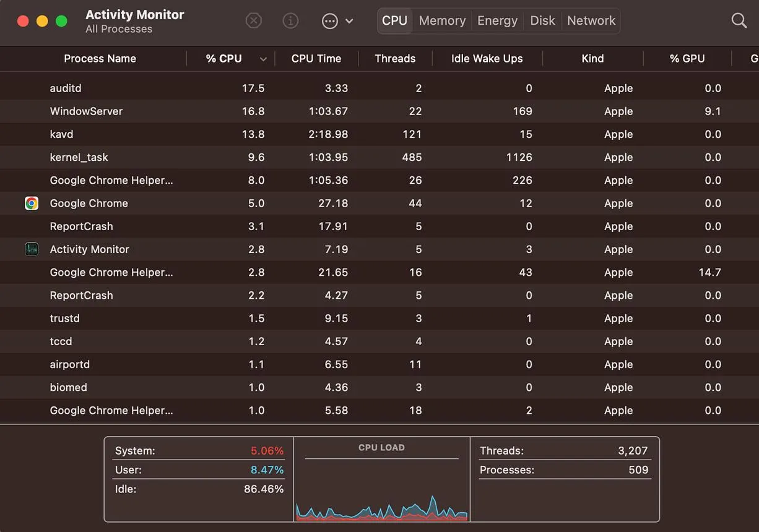This screenshot has height=532, width=759.
Task: Click kernel_task threads value 485
Action: tap(412, 157)
